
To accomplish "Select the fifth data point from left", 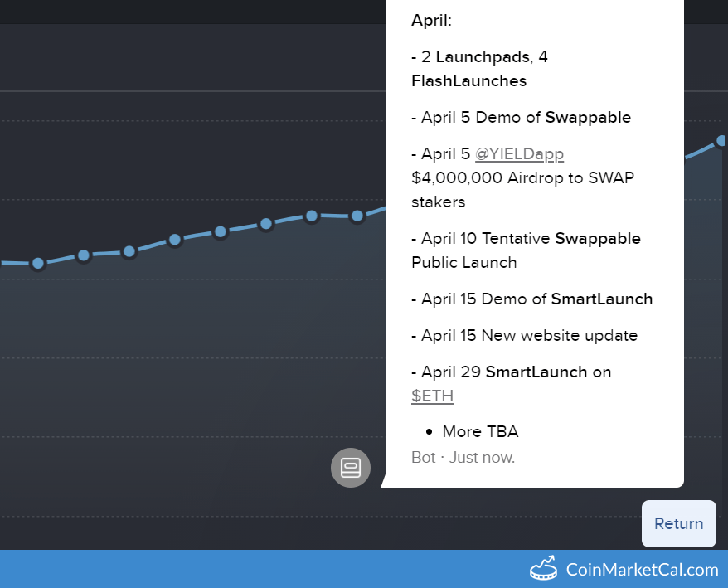I will point(221,231).
